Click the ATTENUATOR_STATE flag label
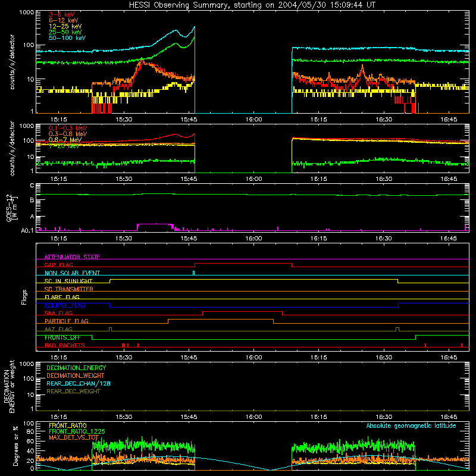This screenshot has width=476, height=476. [72, 257]
